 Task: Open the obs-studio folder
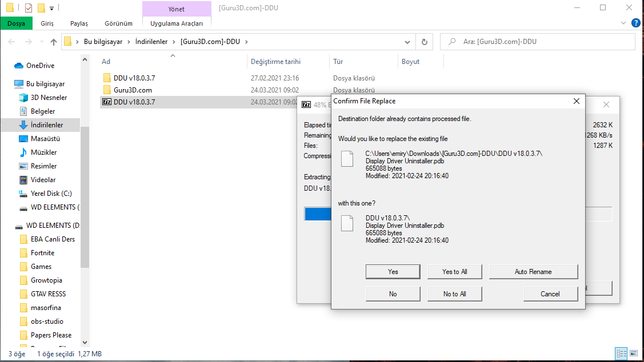[x=47, y=321]
